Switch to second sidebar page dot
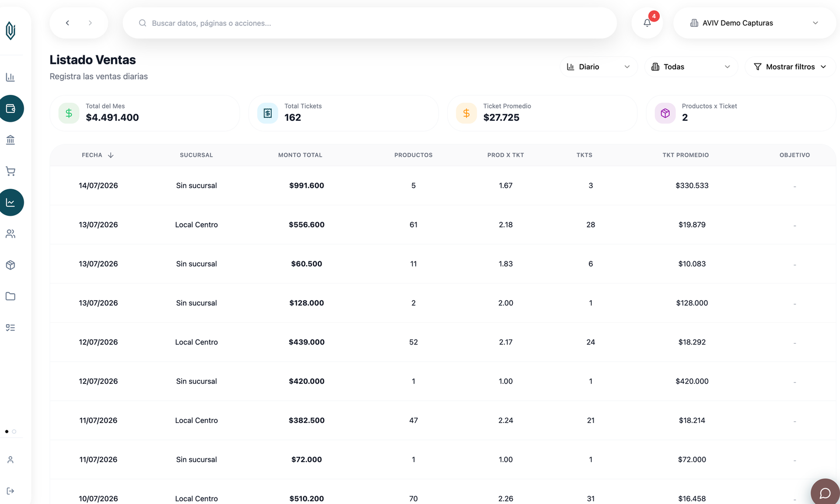This screenshot has height=504, width=840. coord(14,431)
